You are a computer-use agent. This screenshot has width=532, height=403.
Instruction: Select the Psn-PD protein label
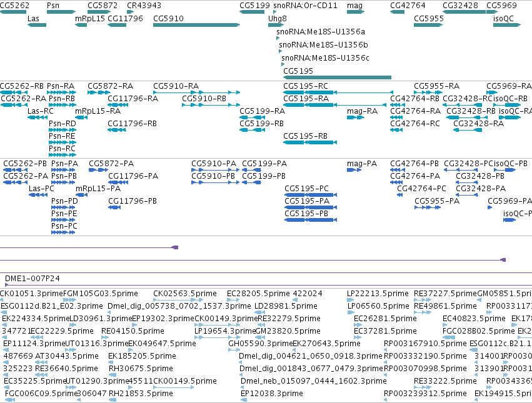click(x=64, y=201)
